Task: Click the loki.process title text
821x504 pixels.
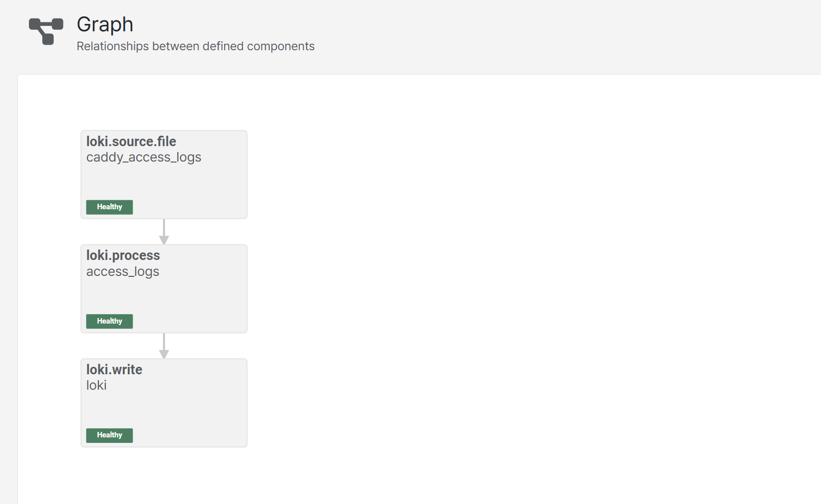Action: pos(123,255)
